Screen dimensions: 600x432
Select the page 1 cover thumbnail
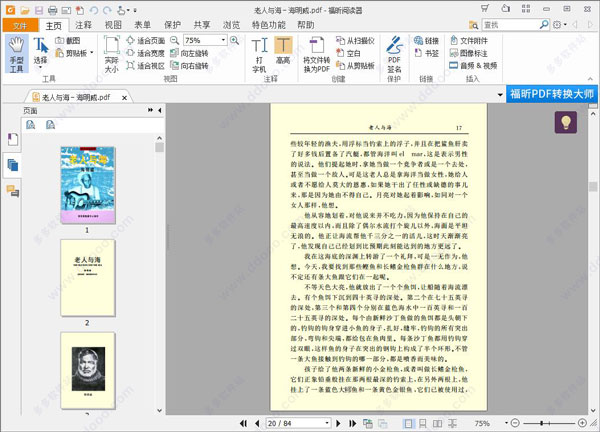88,185
